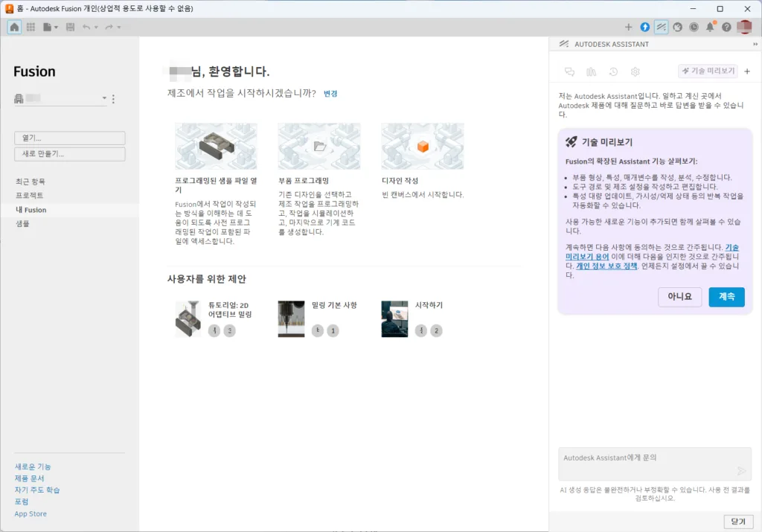
Task: Click the count badge 1 under 밀링 기본 사항
Action: tap(333, 331)
